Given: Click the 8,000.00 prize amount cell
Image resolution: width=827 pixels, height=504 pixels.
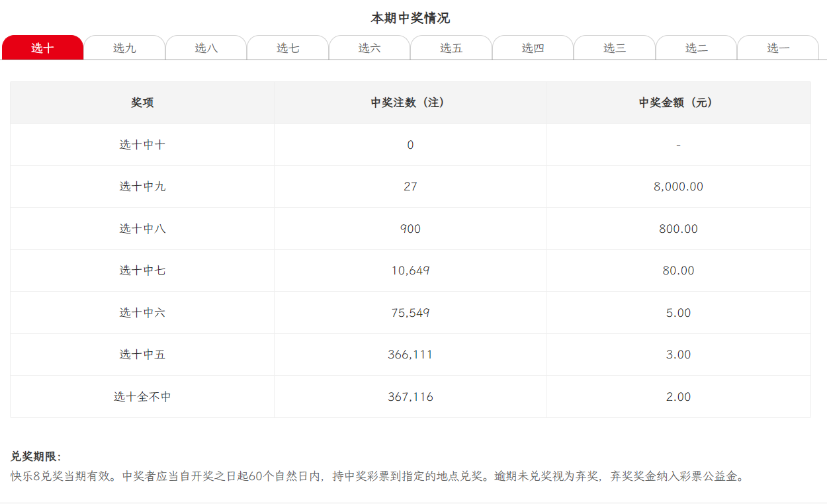Looking at the screenshot, I should [678, 187].
